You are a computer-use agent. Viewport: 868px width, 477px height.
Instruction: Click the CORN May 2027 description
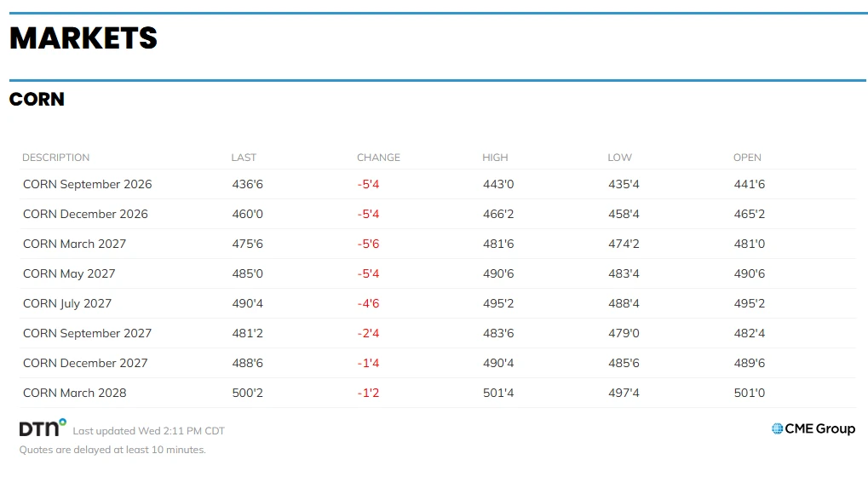click(x=69, y=274)
